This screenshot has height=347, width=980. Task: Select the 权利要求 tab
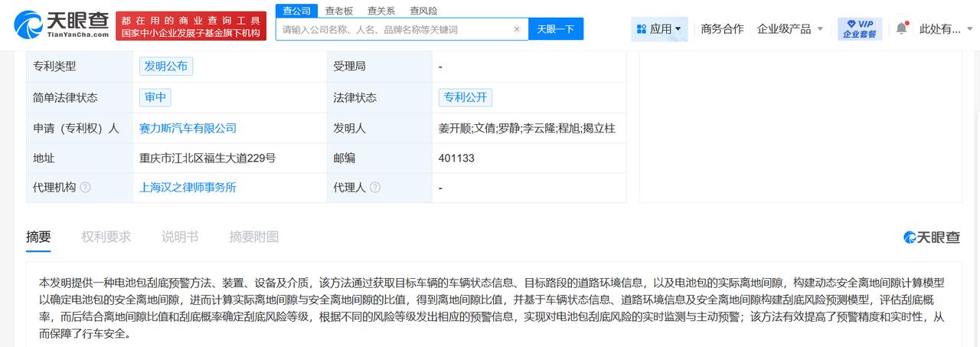point(106,237)
